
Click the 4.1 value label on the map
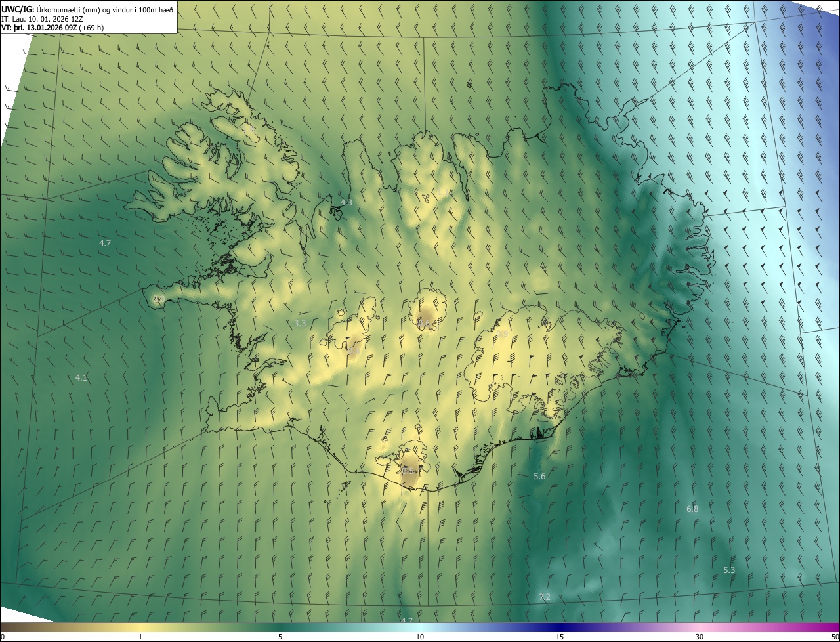(81, 377)
